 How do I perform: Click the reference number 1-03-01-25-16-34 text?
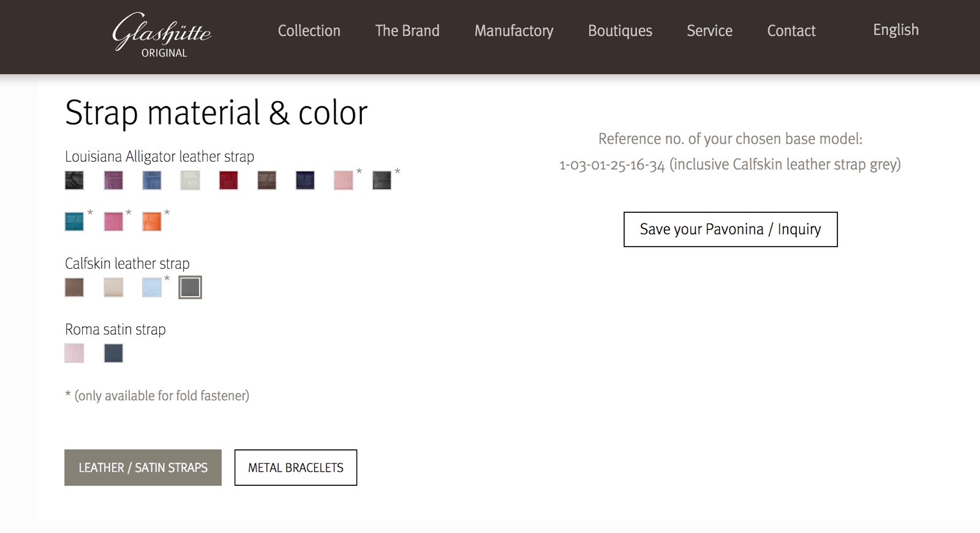click(612, 165)
